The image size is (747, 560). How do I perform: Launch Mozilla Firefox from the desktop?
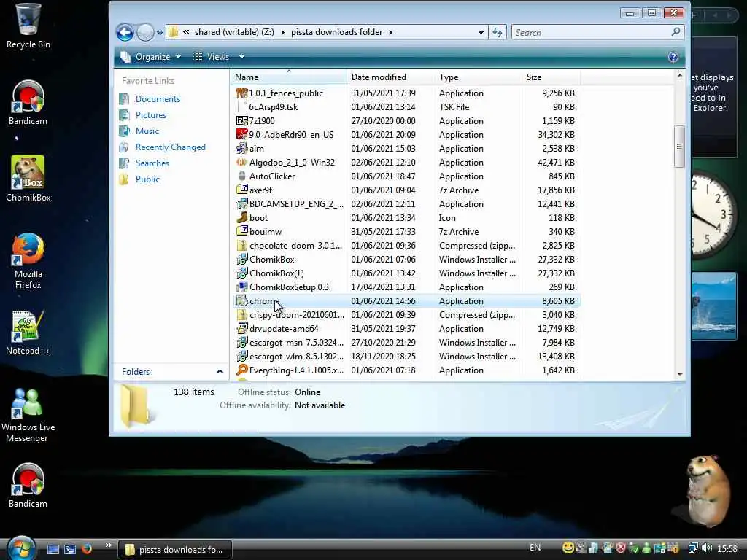pos(28,261)
